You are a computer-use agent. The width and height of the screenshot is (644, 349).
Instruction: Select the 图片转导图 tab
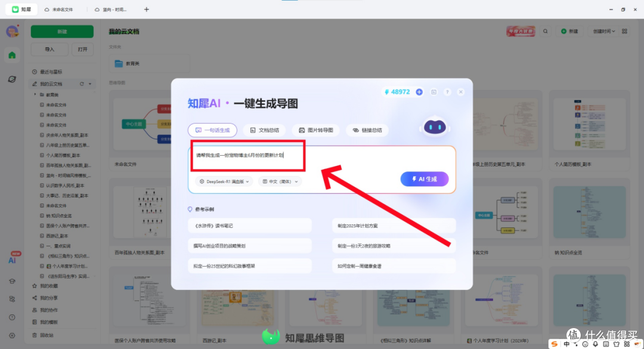tap(315, 130)
